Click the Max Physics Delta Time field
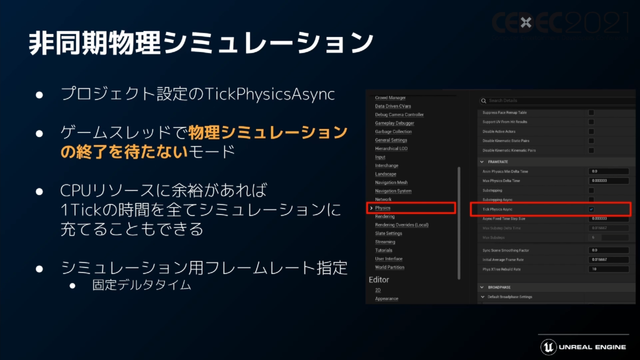This screenshot has width=640, height=360. tap(609, 181)
